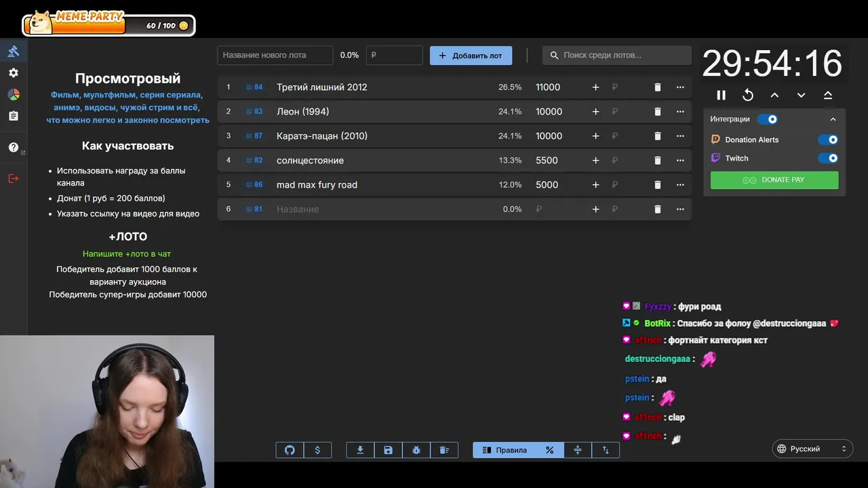Click the double-time eject-style arrow icon
Viewport: 868px width, 488px height.
[x=828, y=96]
